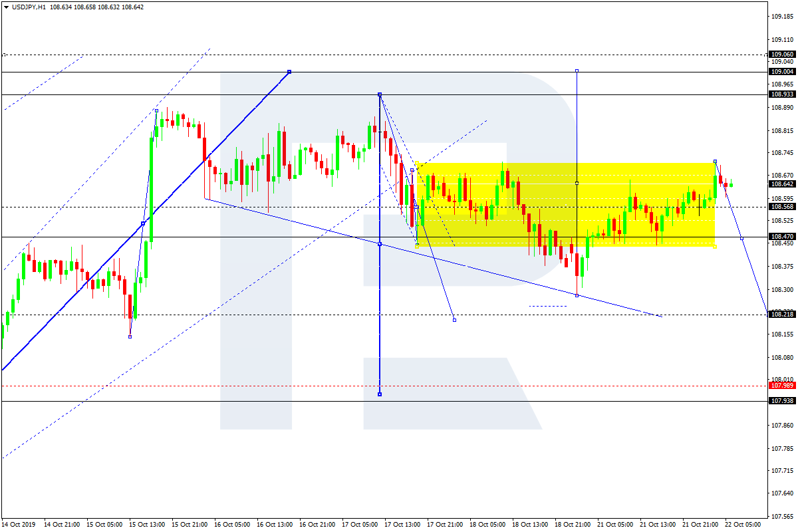The height and width of the screenshot is (532, 798).
Task: Click the 108.218 target price tag
Action: pos(782,315)
